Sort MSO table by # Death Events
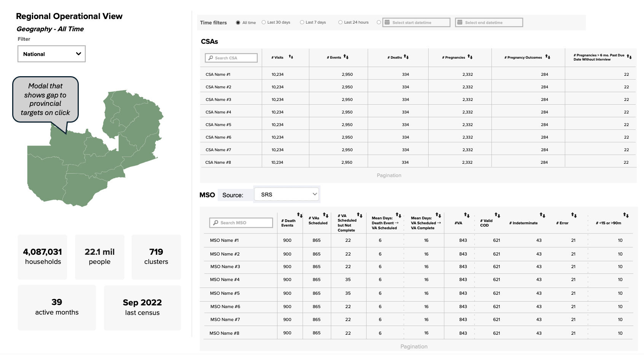 click(300, 215)
